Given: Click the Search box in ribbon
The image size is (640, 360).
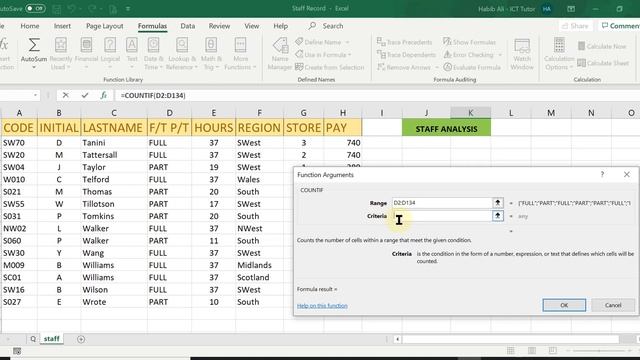Looking at the screenshot, I should pyautogui.click(x=327, y=26).
